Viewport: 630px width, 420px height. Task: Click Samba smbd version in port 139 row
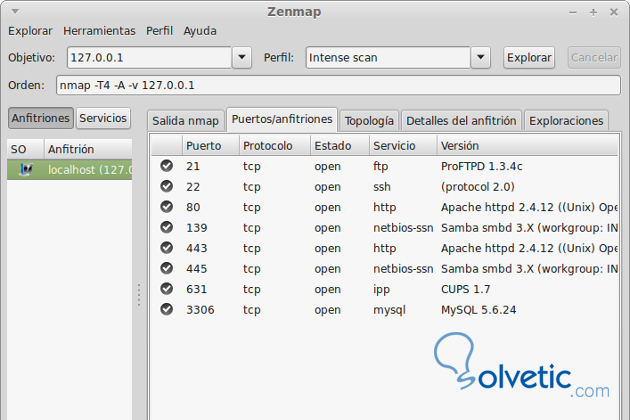coord(529,228)
